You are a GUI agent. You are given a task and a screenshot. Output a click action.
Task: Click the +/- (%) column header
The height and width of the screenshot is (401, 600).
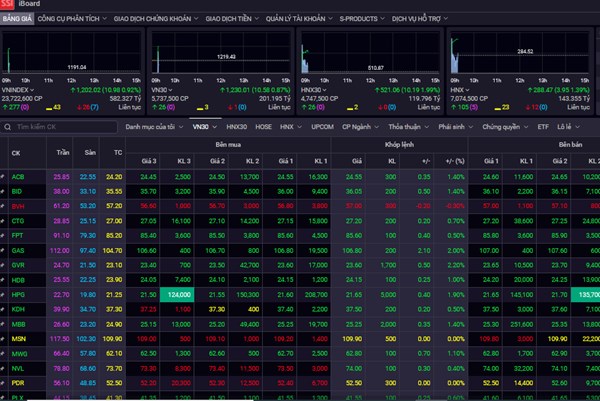coord(455,161)
